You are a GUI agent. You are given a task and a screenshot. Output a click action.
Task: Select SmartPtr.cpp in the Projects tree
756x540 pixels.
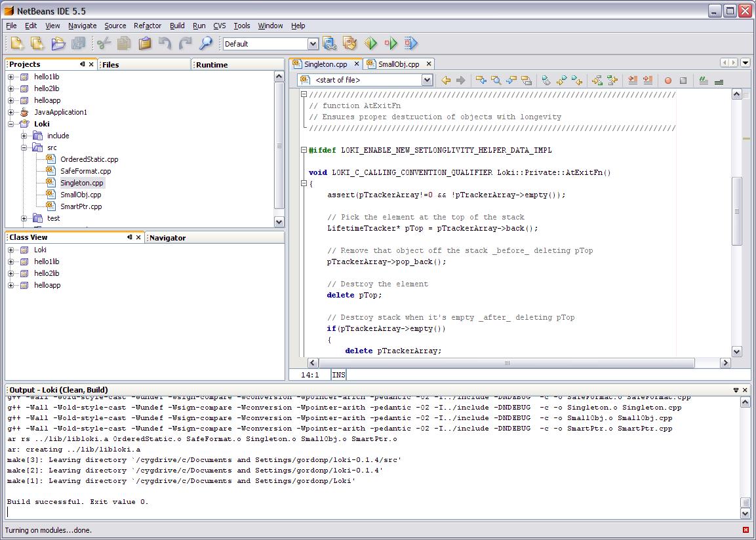(81, 206)
